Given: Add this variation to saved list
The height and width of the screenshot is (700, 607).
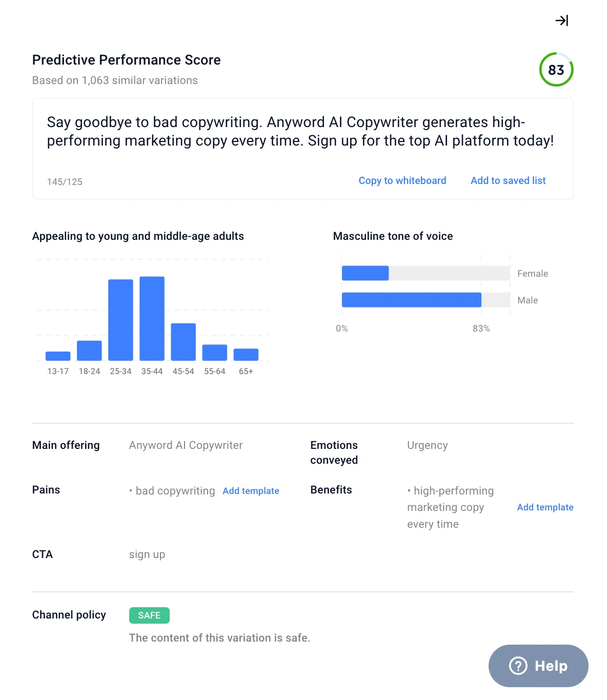Looking at the screenshot, I should [x=508, y=180].
